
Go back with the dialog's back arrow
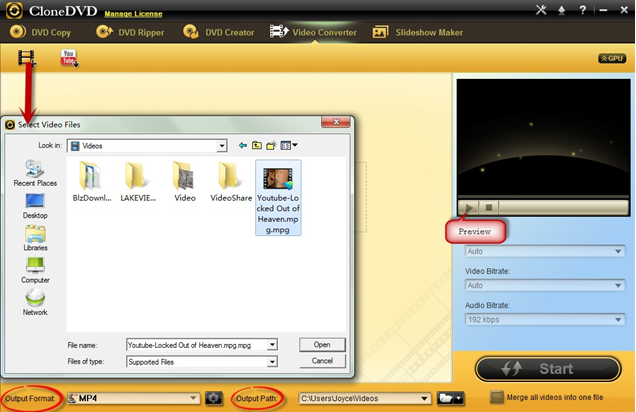coord(243,145)
